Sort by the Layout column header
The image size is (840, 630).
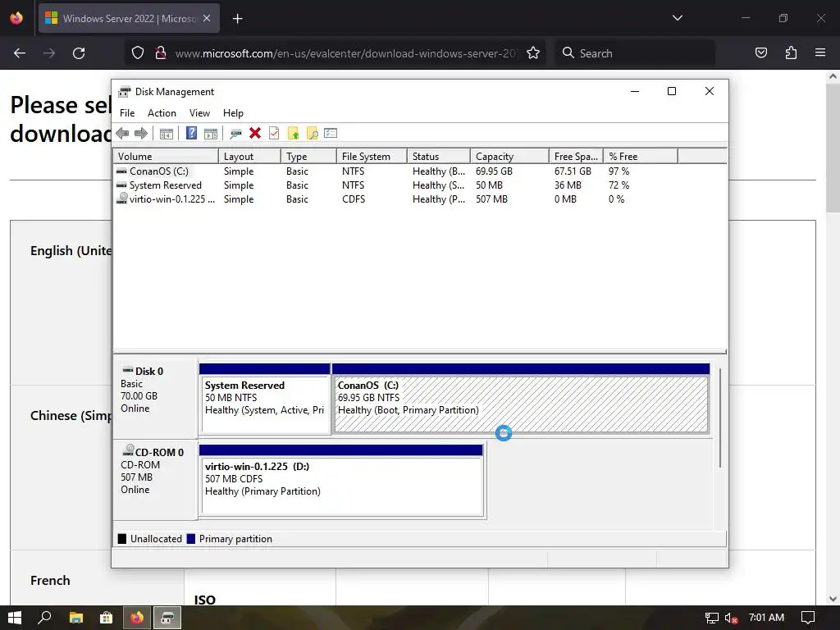coord(249,157)
